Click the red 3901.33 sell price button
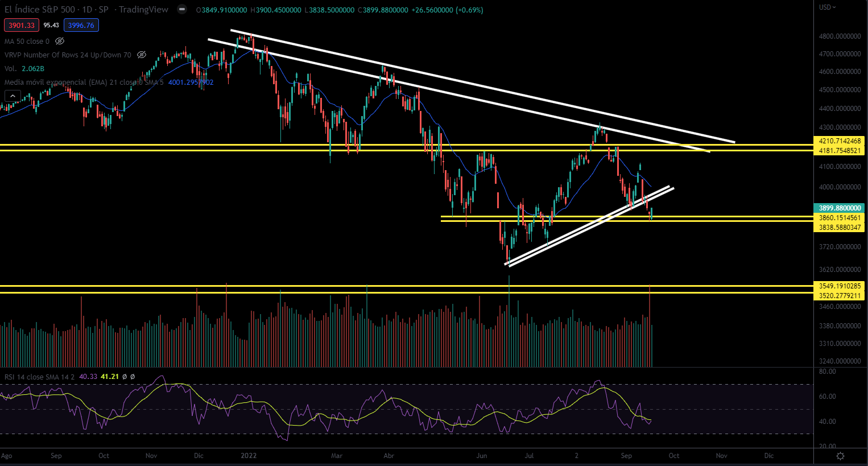The height and width of the screenshot is (466, 868). tap(22, 25)
